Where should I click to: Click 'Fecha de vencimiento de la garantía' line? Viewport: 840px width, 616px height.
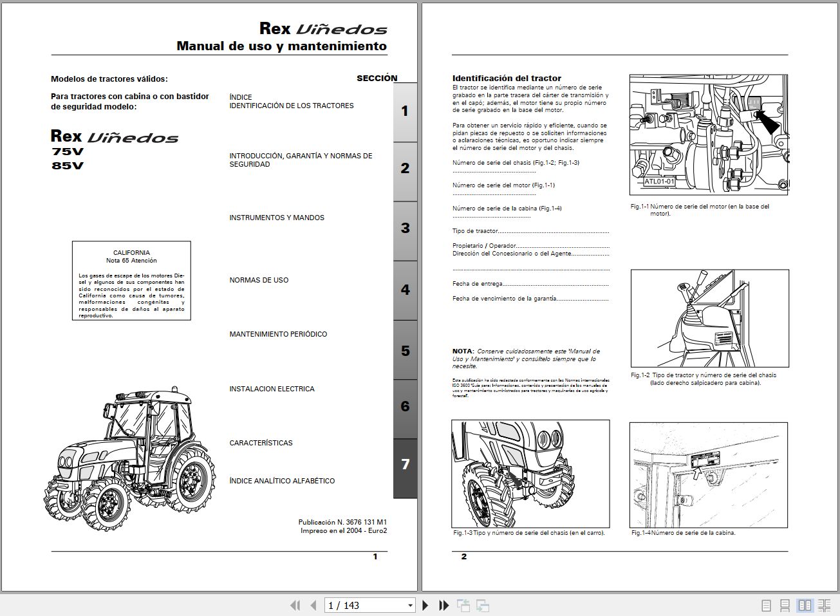tap(530, 299)
